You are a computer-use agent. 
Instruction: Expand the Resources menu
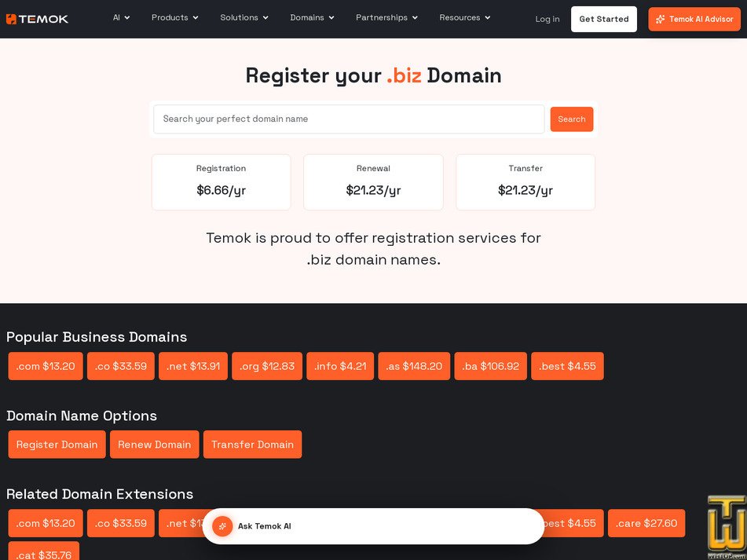coord(464,17)
